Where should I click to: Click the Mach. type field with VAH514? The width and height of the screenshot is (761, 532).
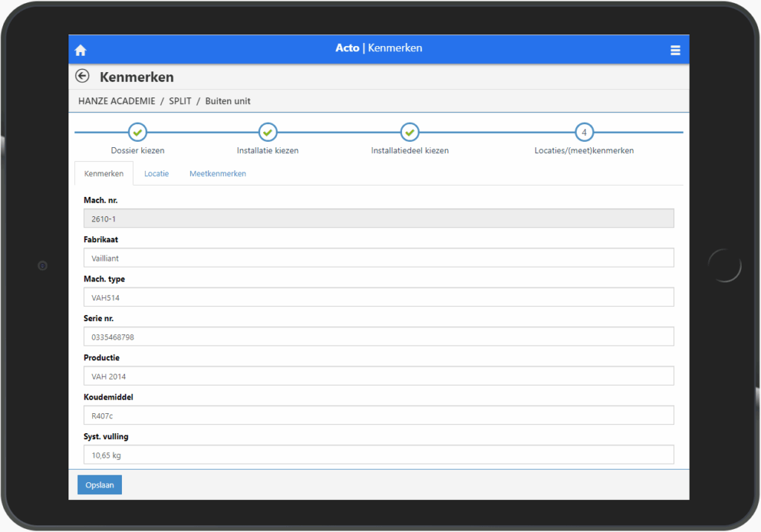pyautogui.click(x=378, y=297)
